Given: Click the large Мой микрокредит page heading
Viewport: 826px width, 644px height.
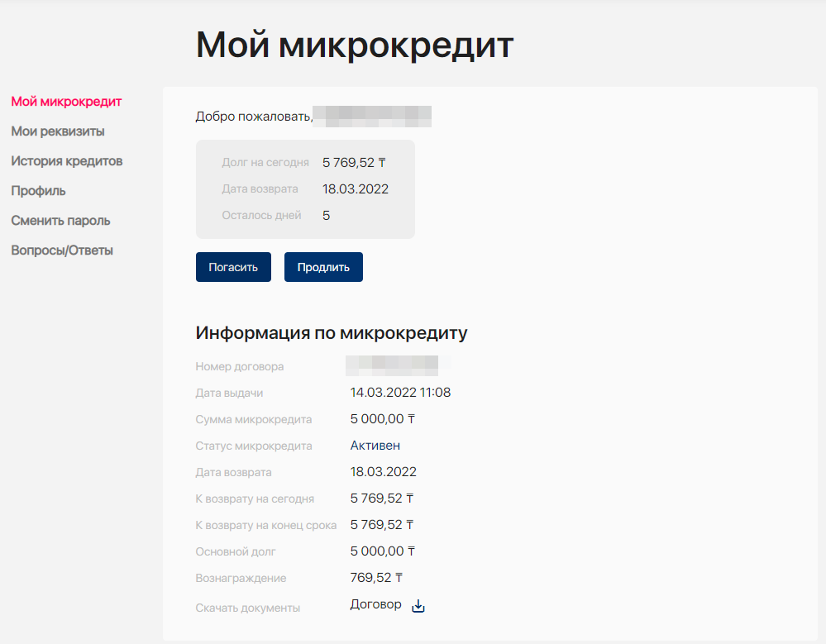Looking at the screenshot, I should point(354,45).
